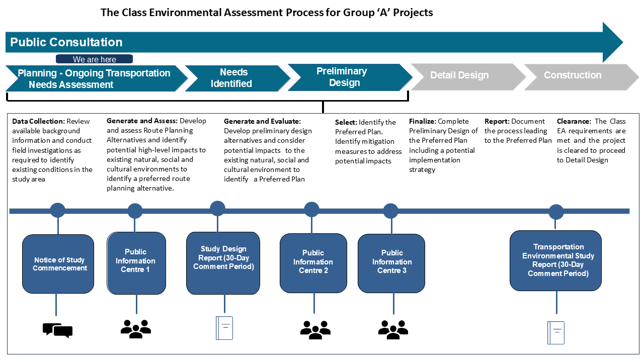This screenshot has width=644, height=362.
Task: Click the 'Select:' Identify the Preferred Plan text
Action: [x=368, y=141]
